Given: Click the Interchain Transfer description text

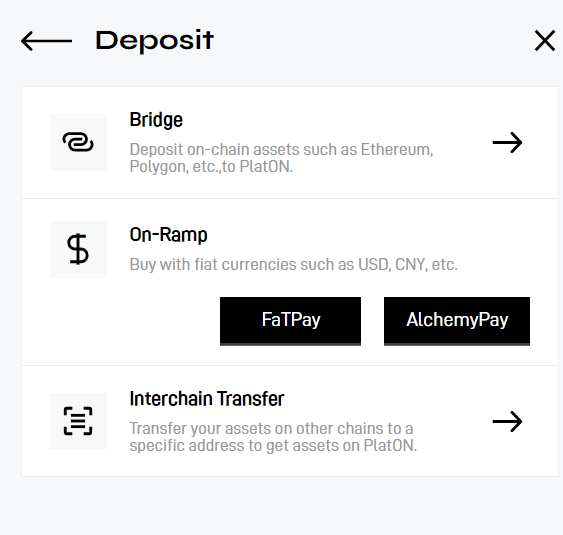Looking at the screenshot, I should pyautogui.click(x=273, y=437).
